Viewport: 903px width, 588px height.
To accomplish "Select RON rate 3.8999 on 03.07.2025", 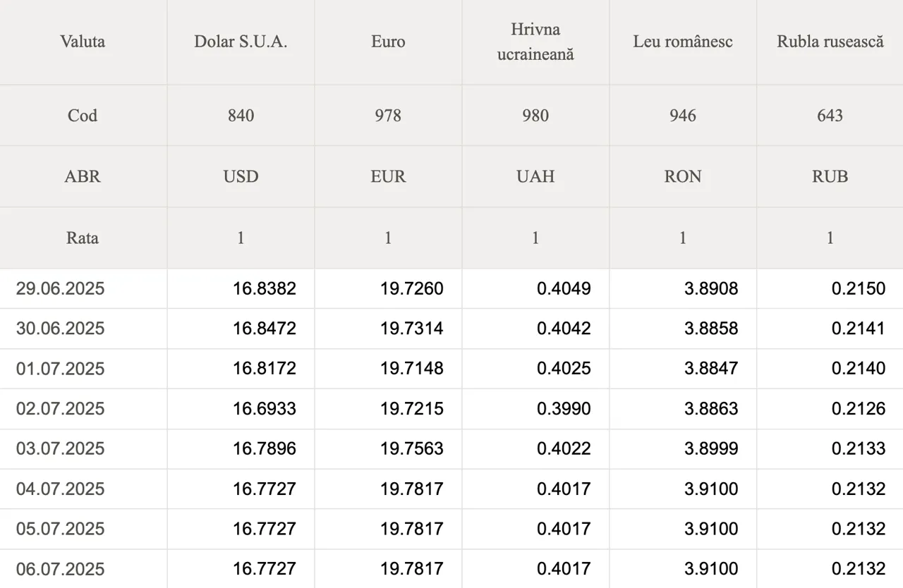I will [x=711, y=449].
